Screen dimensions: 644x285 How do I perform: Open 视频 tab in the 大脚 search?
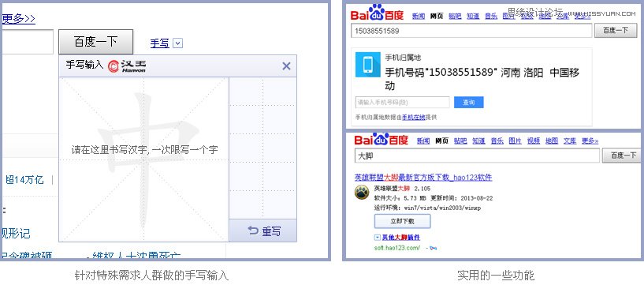pyautogui.click(x=534, y=141)
